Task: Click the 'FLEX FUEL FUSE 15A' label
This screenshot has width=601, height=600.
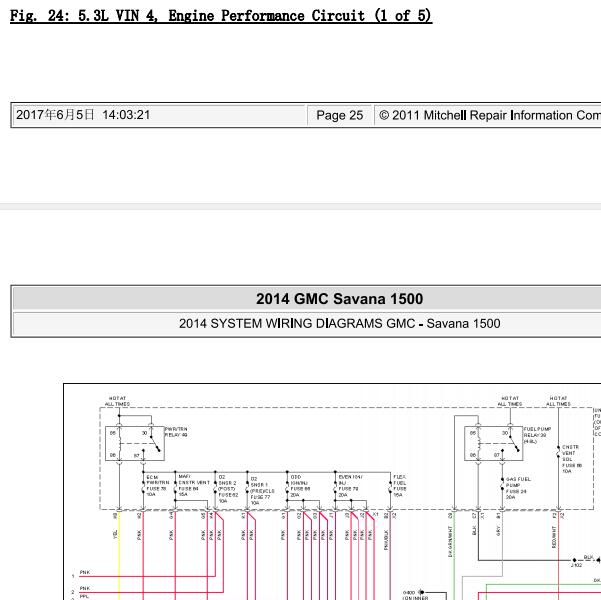Action: [399, 486]
